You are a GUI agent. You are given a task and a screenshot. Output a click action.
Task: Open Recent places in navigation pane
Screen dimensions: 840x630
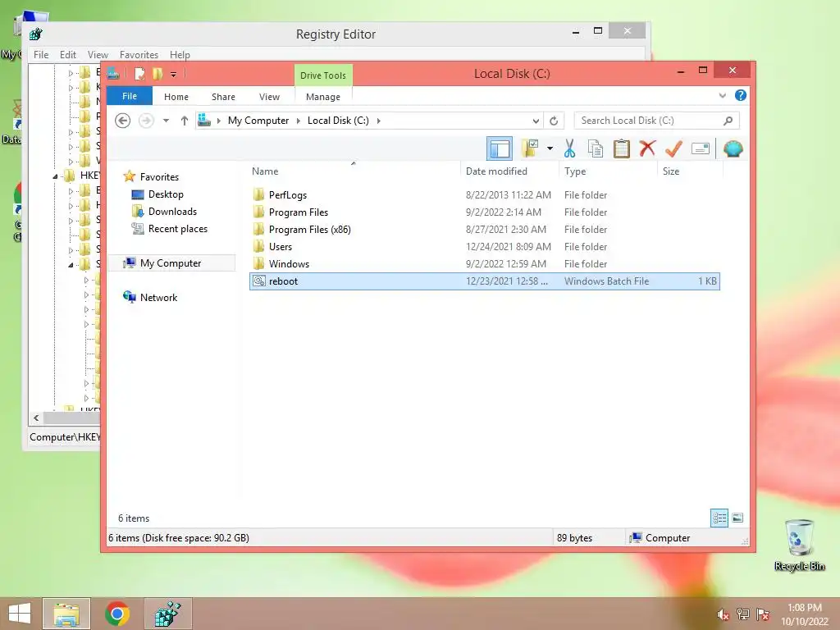(177, 229)
